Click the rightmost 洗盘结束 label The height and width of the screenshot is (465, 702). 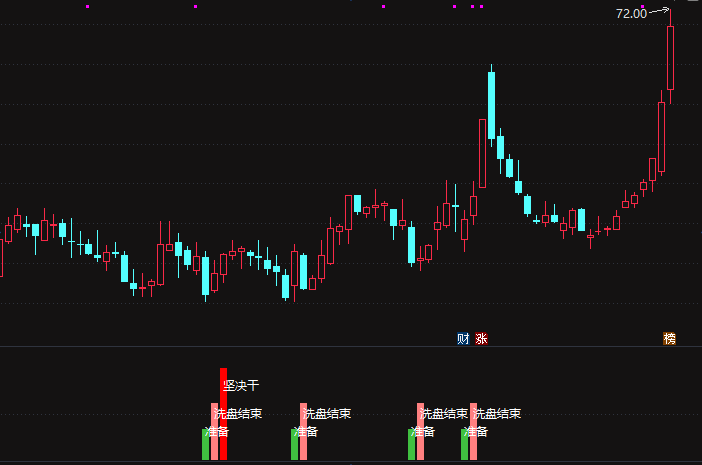coord(497,413)
